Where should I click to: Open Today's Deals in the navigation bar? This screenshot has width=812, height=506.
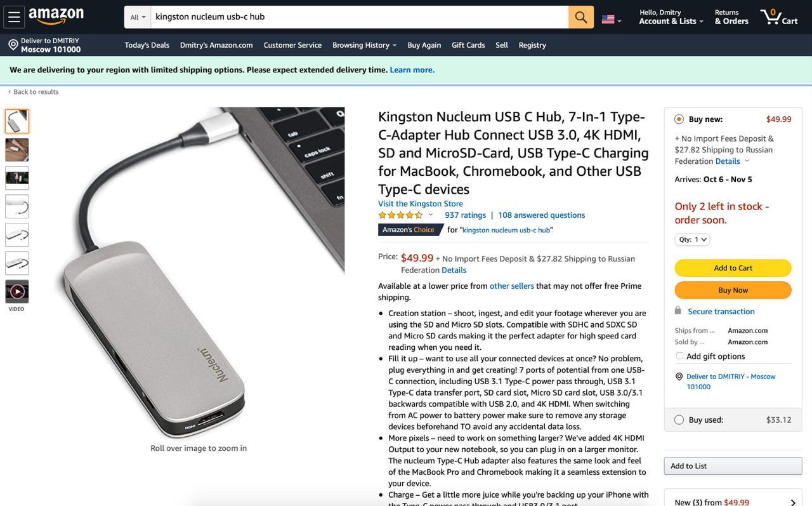click(147, 45)
